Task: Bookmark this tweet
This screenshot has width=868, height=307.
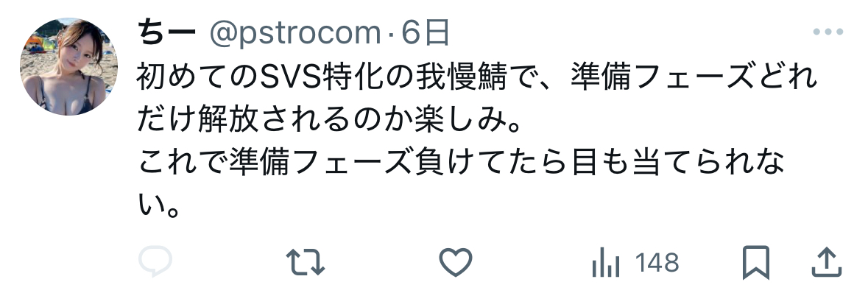Action: (x=756, y=262)
